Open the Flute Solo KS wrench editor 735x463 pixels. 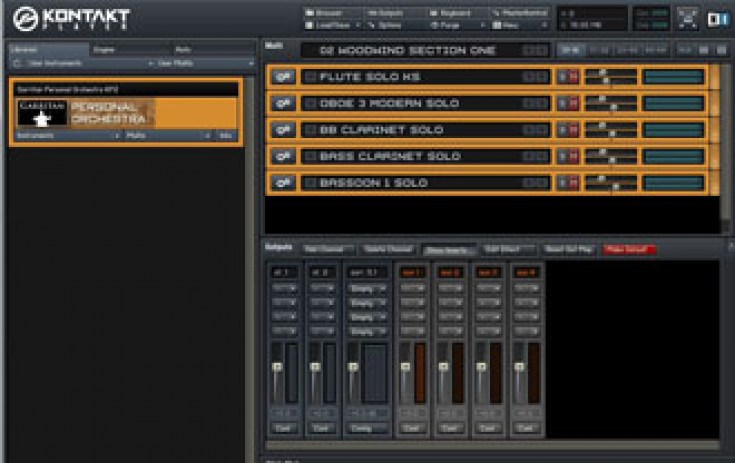[x=283, y=77]
